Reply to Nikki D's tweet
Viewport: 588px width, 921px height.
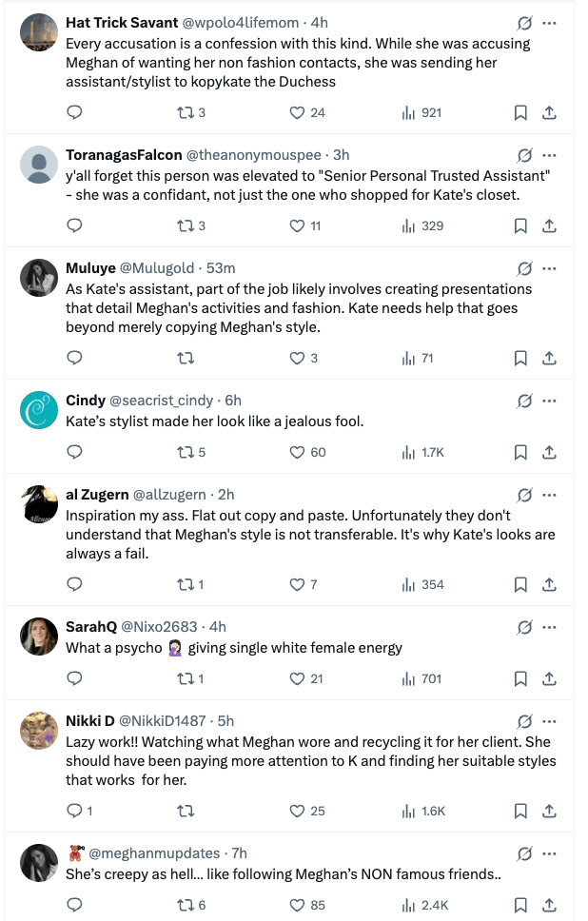click(75, 811)
